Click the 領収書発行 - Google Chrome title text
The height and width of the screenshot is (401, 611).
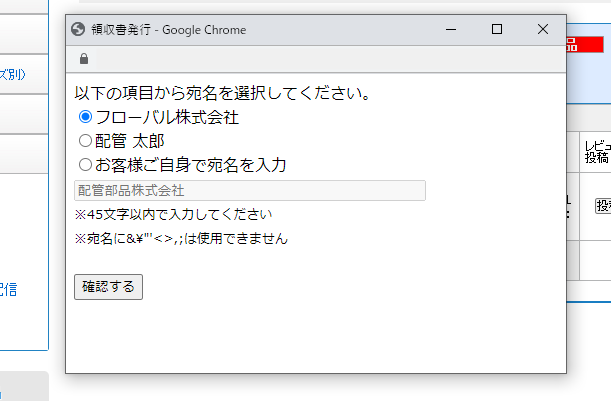pos(168,30)
